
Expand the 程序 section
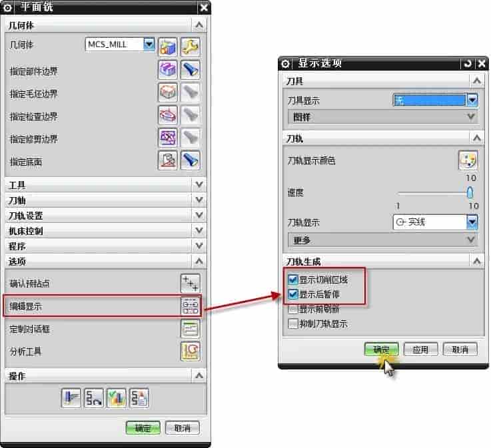(199, 246)
